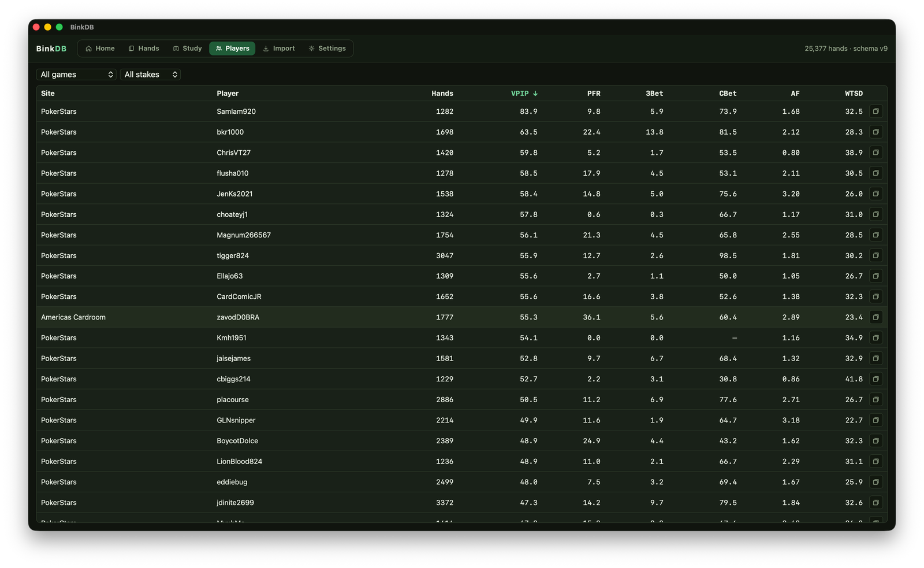Screen dimensions: 924x568
Task: Open the Settings tab
Action: pyautogui.click(x=327, y=49)
